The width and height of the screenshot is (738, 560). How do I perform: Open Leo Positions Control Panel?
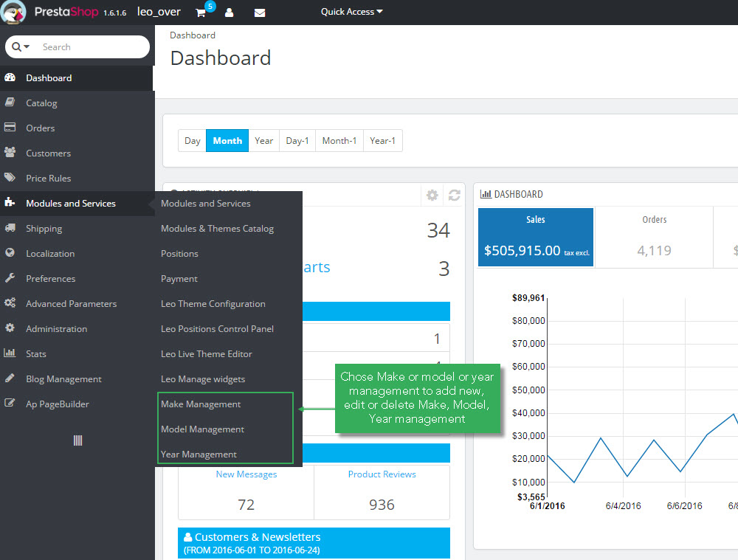[x=217, y=328]
